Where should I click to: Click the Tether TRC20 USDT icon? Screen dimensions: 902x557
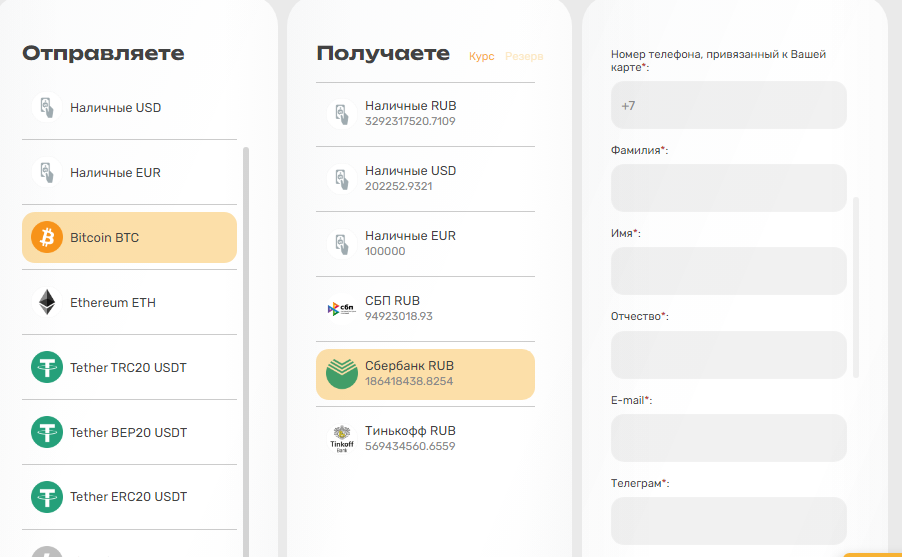click(x=46, y=367)
